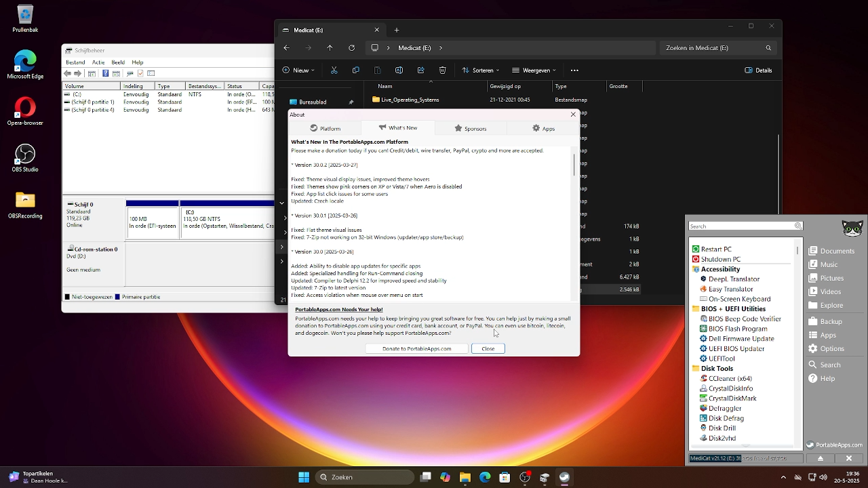Open the Beeld menu in Schijfbeheer
Screen dimensions: 868x488
point(118,62)
